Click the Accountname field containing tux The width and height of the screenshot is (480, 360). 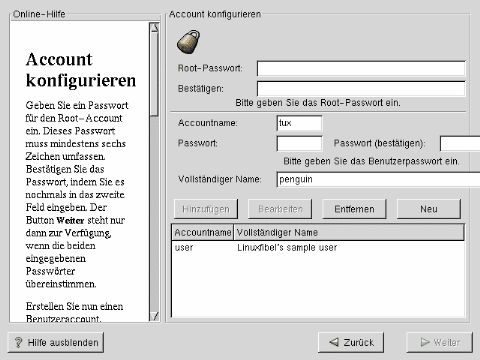tap(299, 123)
